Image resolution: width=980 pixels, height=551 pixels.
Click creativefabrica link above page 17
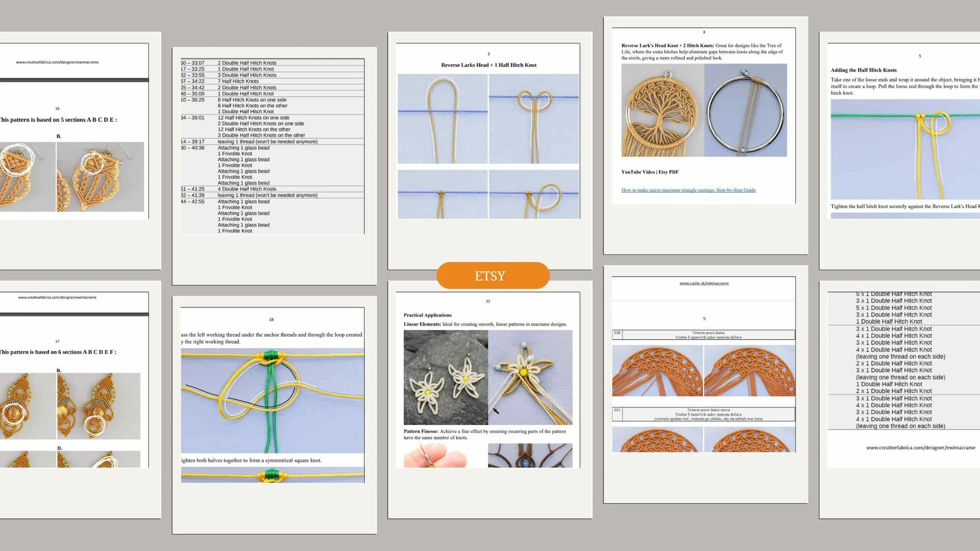pyautogui.click(x=57, y=297)
